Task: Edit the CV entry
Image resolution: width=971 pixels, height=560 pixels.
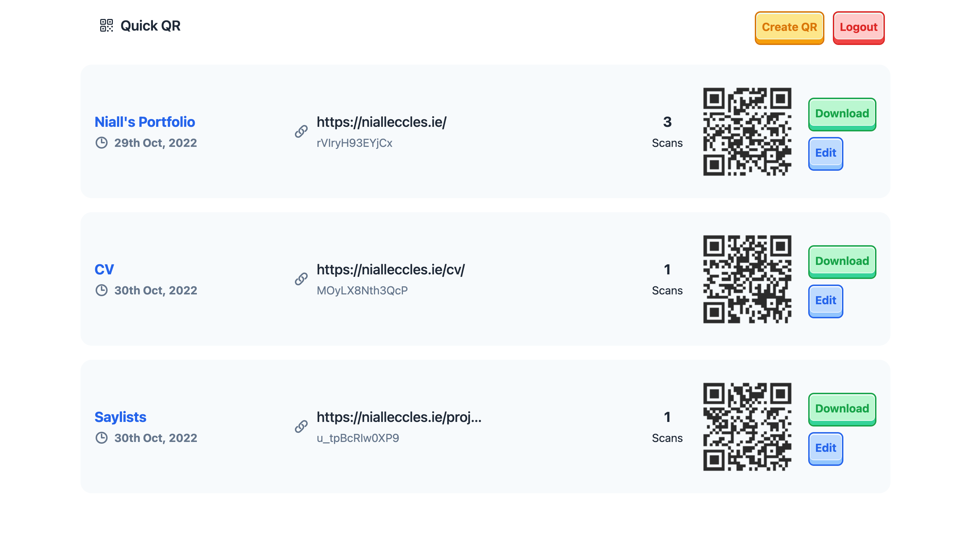Action: (x=825, y=301)
